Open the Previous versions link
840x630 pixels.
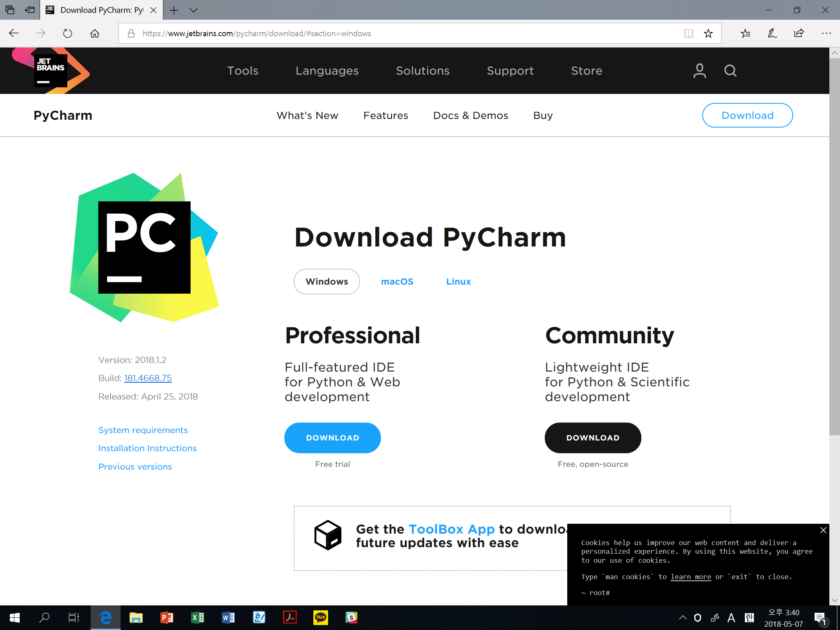point(135,466)
